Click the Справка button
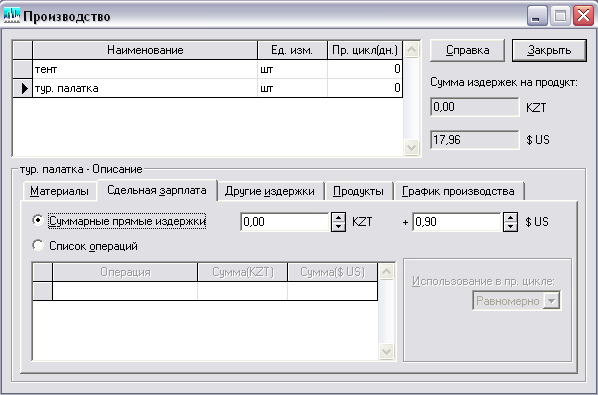The height and width of the screenshot is (395, 598). coord(467,50)
